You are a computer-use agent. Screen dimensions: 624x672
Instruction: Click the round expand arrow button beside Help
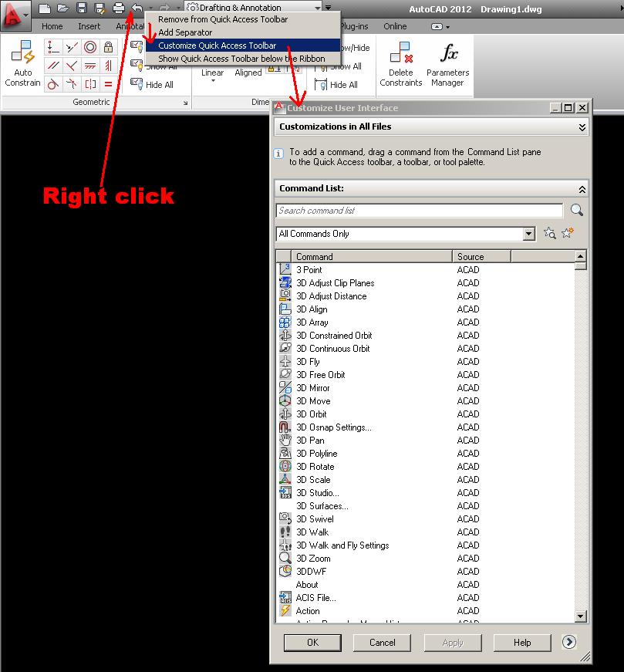click(568, 642)
